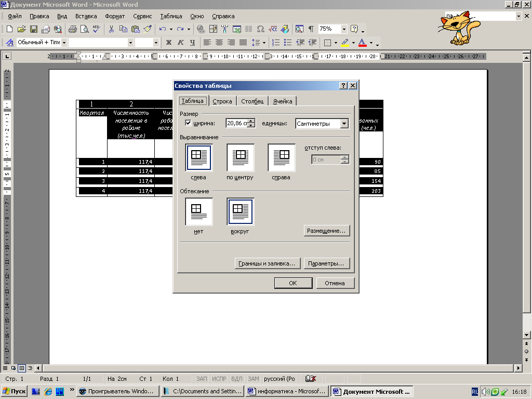Screen dimensions: 532x399
Task: Select 'по центру' table alignment option
Action: pyautogui.click(x=240, y=158)
